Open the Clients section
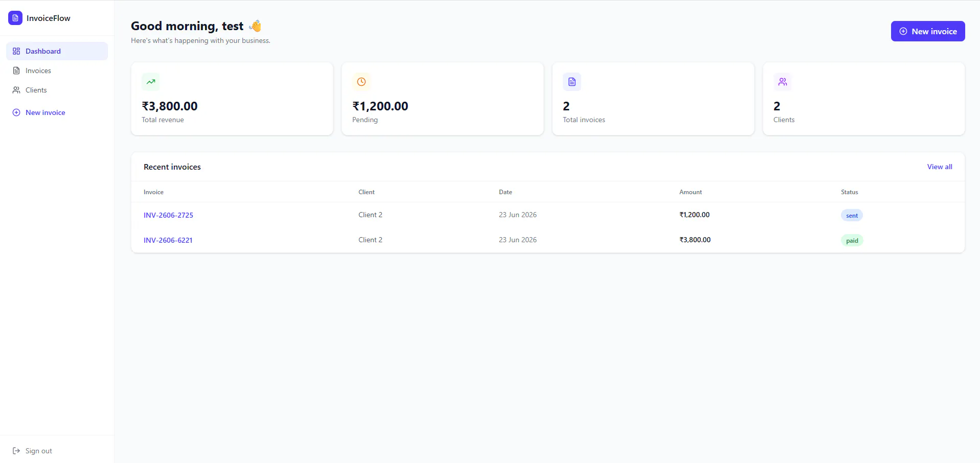The width and height of the screenshot is (980, 463). point(57,90)
